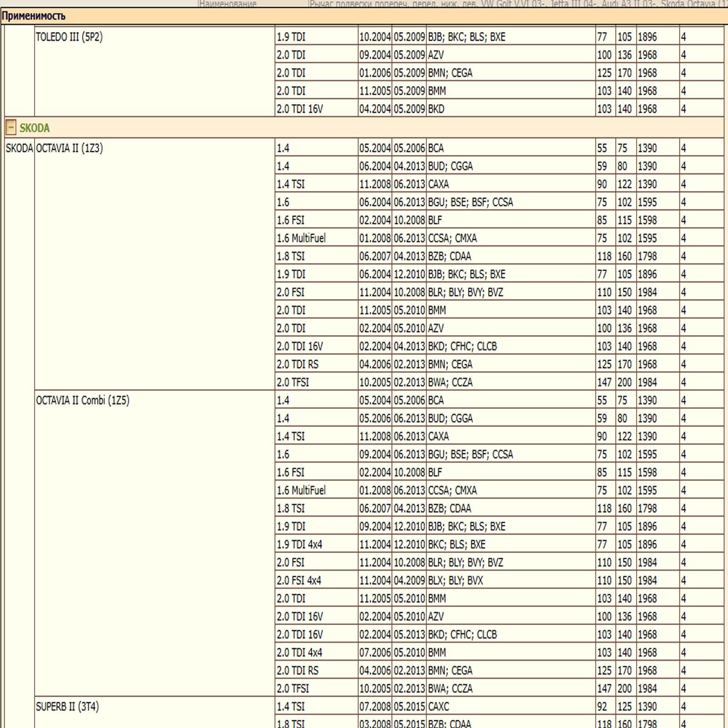The width and height of the screenshot is (728, 728).
Task: Click the BMN; CEGA cell in TOLEDO III section
Action: [x=511, y=73]
